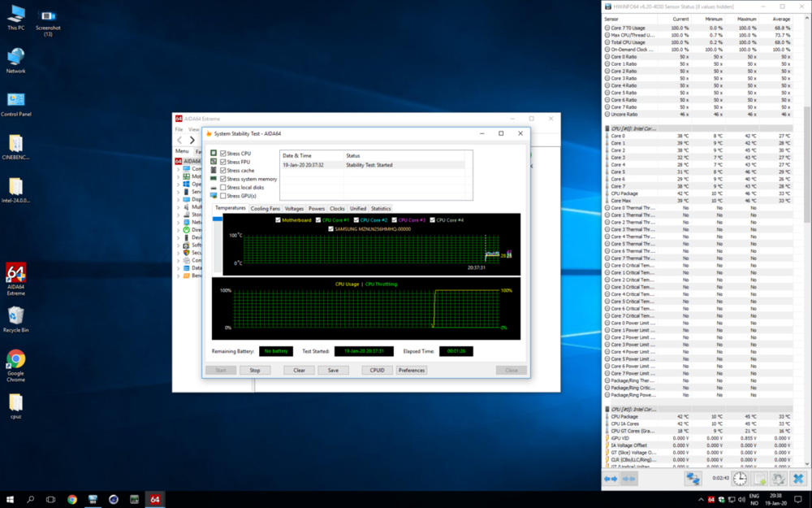Switch to the Cooling Fans tab
812x508 pixels.
coord(266,208)
